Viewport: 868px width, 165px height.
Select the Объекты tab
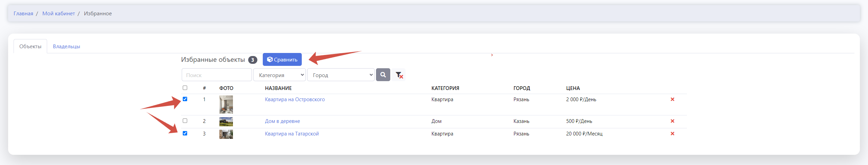click(30, 47)
